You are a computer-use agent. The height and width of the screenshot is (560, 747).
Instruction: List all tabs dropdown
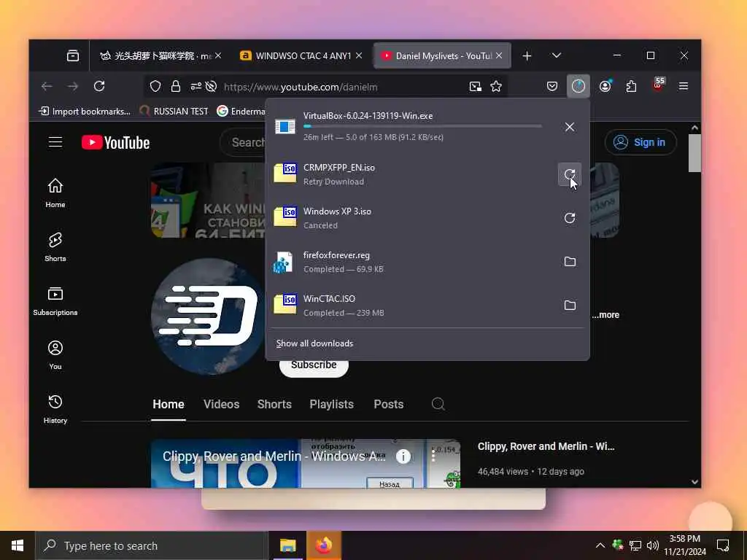coord(556,55)
